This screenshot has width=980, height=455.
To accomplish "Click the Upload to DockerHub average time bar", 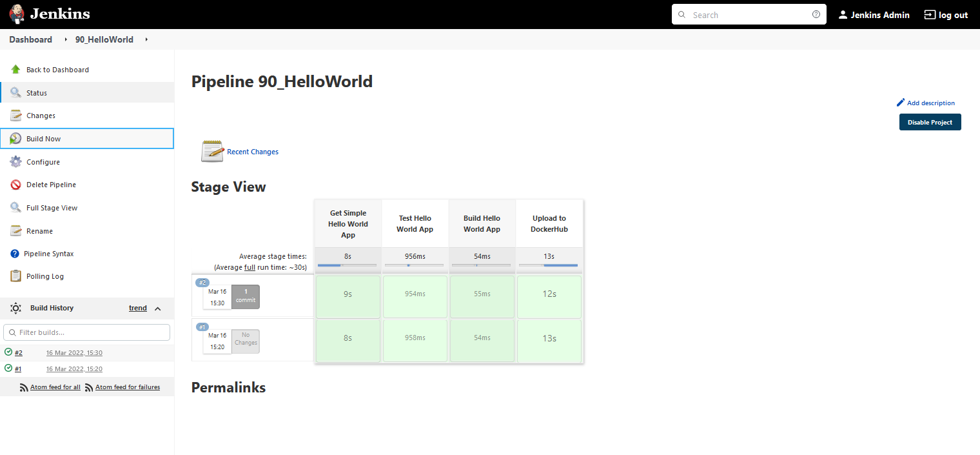I will pyautogui.click(x=549, y=265).
